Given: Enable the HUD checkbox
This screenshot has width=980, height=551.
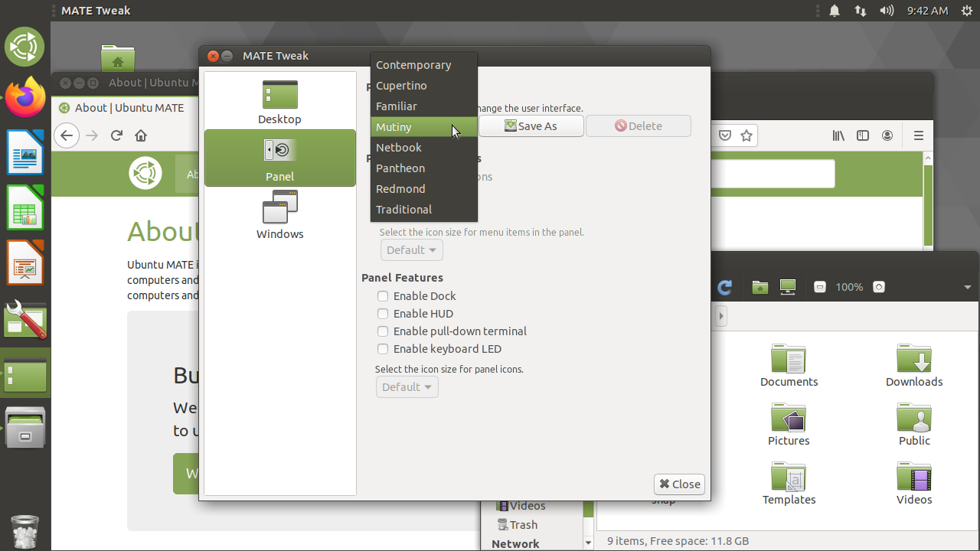Looking at the screenshot, I should (x=383, y=314).
